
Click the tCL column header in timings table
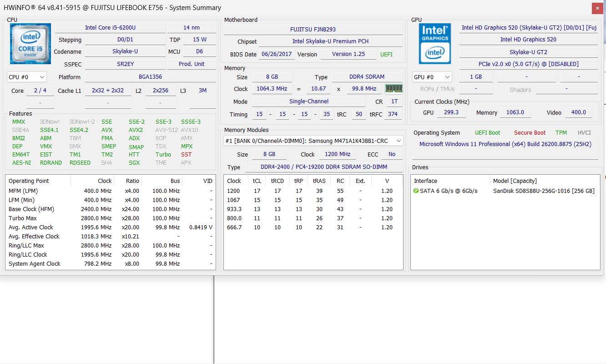tap(257, 181)
